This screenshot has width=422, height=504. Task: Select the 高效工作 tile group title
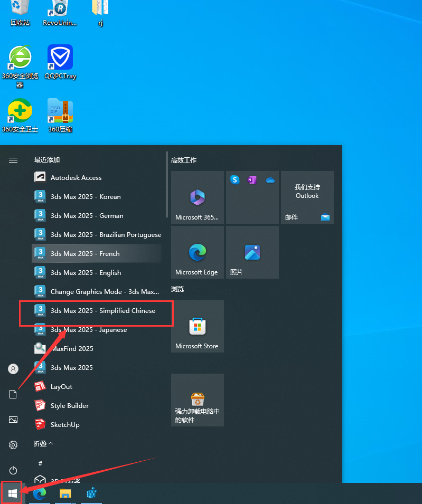184,160
